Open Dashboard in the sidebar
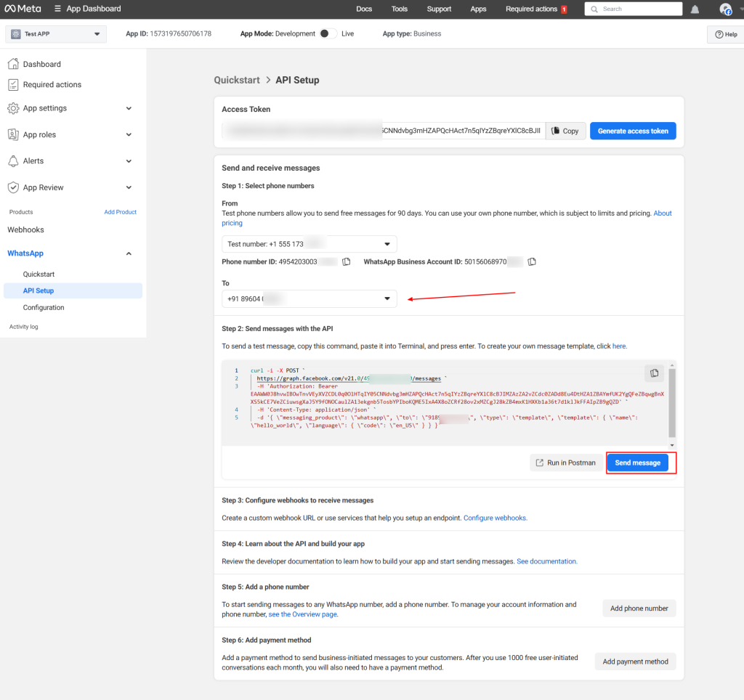Viewport: 744px width, 700px height. coord(41,64)
